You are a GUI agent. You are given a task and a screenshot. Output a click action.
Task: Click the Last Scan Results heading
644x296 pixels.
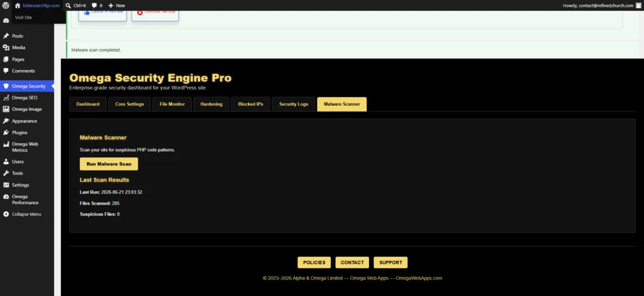(104, 179)
